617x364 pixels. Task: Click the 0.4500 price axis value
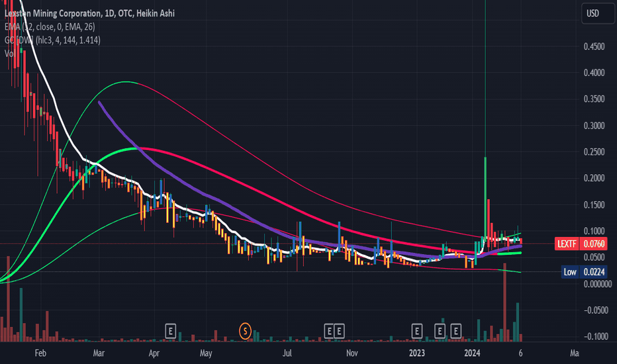pos(594,46)
